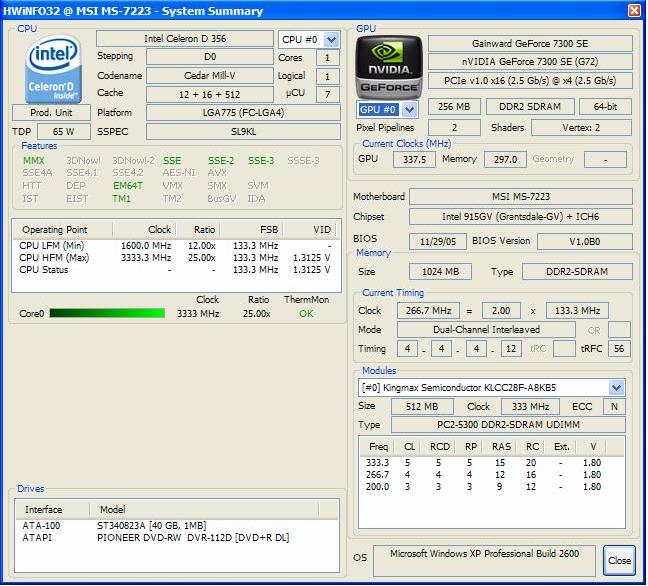
Task: Click the Gainward GeForce 7300 SE field
Action: (530, 43)
